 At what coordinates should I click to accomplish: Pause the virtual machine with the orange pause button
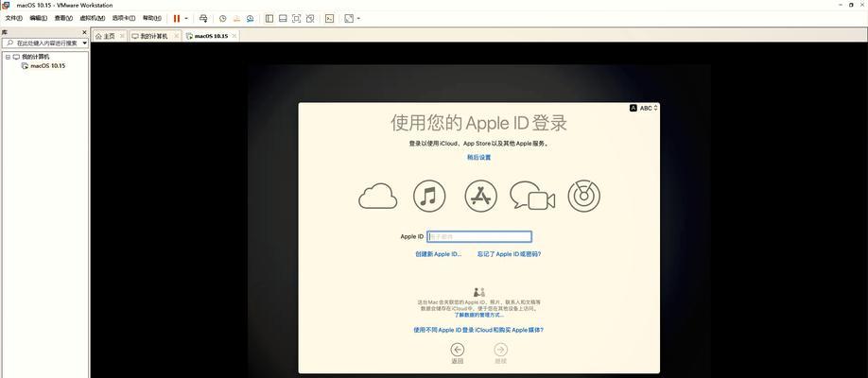[x=177, y=18]
